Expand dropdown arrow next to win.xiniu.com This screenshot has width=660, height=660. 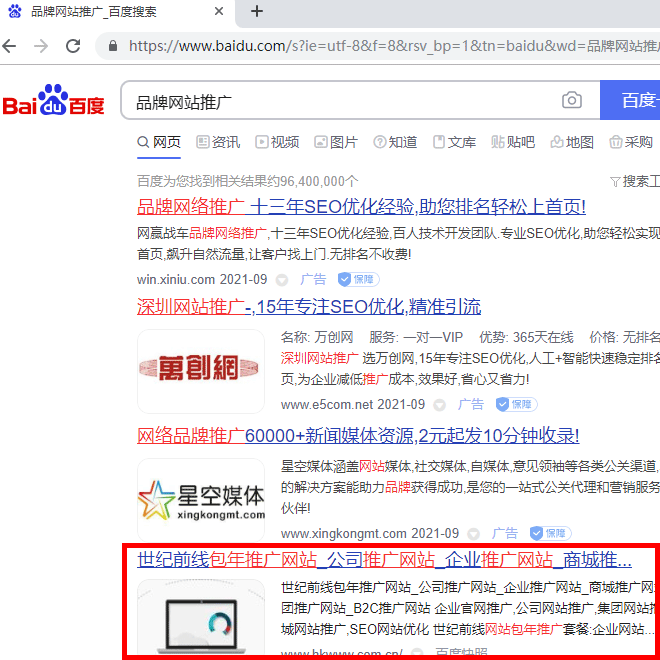click(282, 280)
